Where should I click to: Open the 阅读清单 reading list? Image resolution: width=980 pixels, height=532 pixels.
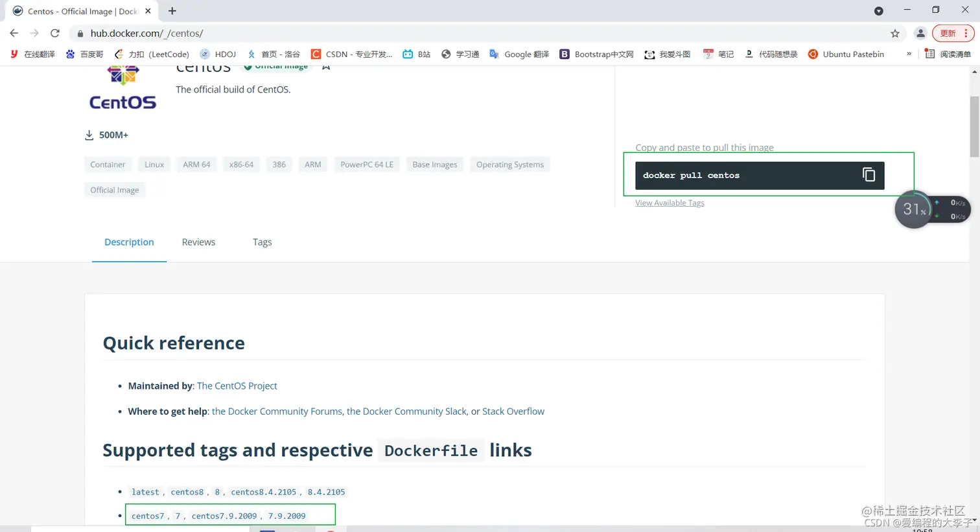(948, 54)
